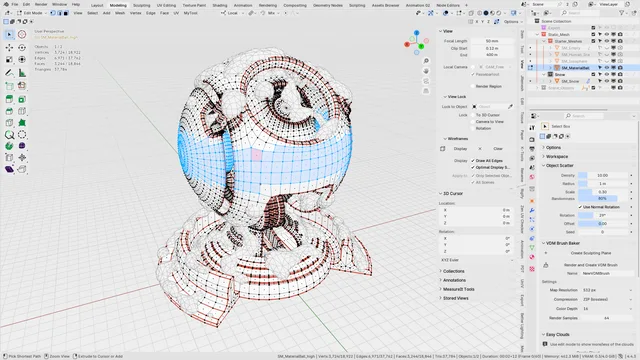
Task: Expand the Collections panel
Action: click(x=453, y=271)
